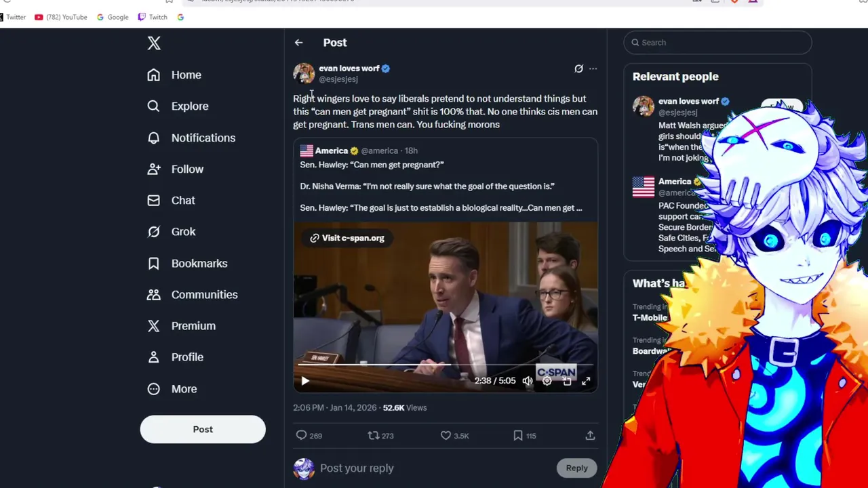The image size is (868, 488).
Task: Click the Visit c-span.org link
Action: (x=347, y=238)
